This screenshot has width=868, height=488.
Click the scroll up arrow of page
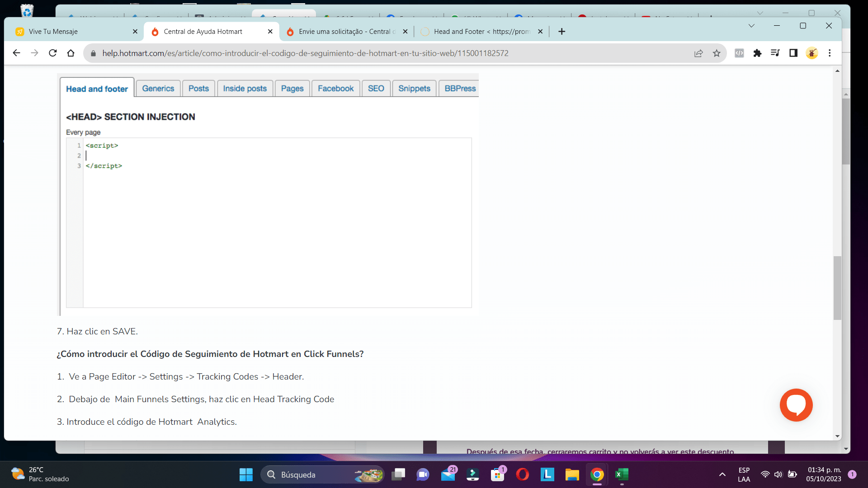pyautogui.click(x=837, y=71)
